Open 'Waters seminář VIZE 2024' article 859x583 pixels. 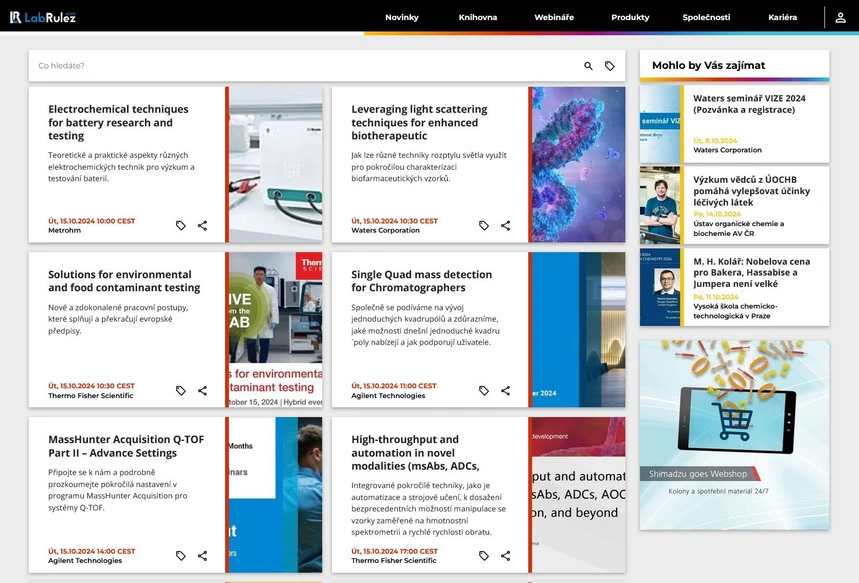point(749,104)
